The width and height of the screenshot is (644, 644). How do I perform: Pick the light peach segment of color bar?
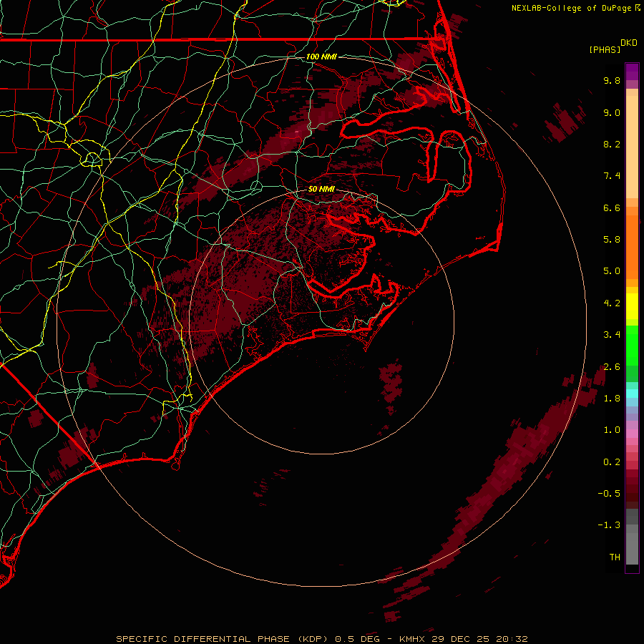pyautogui.click(x=632, y=147)
